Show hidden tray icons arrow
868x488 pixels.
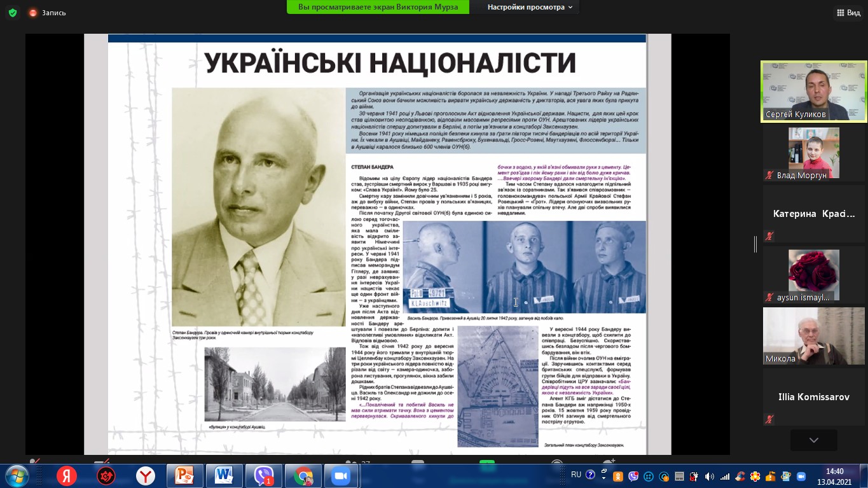point(603,475)
